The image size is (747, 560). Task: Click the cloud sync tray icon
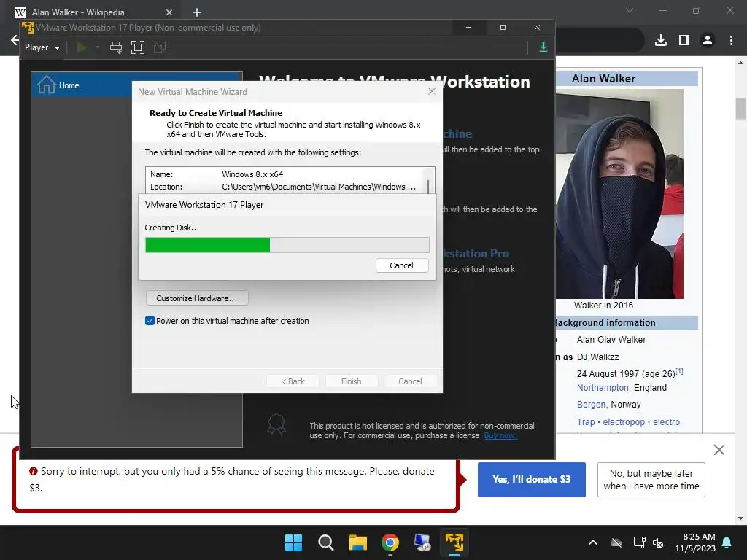click(616, 542)
